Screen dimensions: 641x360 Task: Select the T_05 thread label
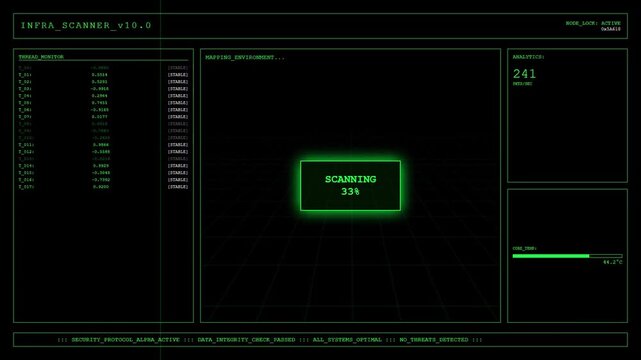click(25, 103)
